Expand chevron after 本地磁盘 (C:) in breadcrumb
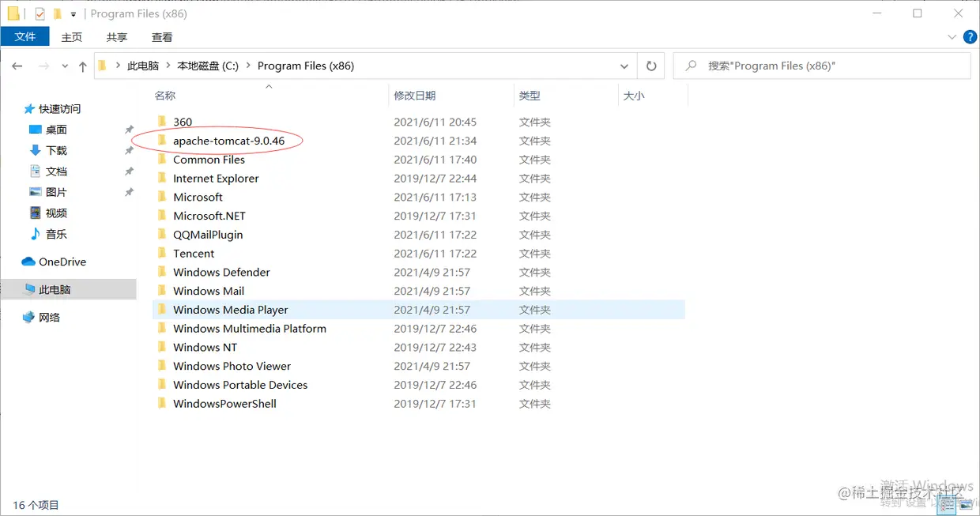Viewport: 980px width, 516px height. tap(248, 66)
